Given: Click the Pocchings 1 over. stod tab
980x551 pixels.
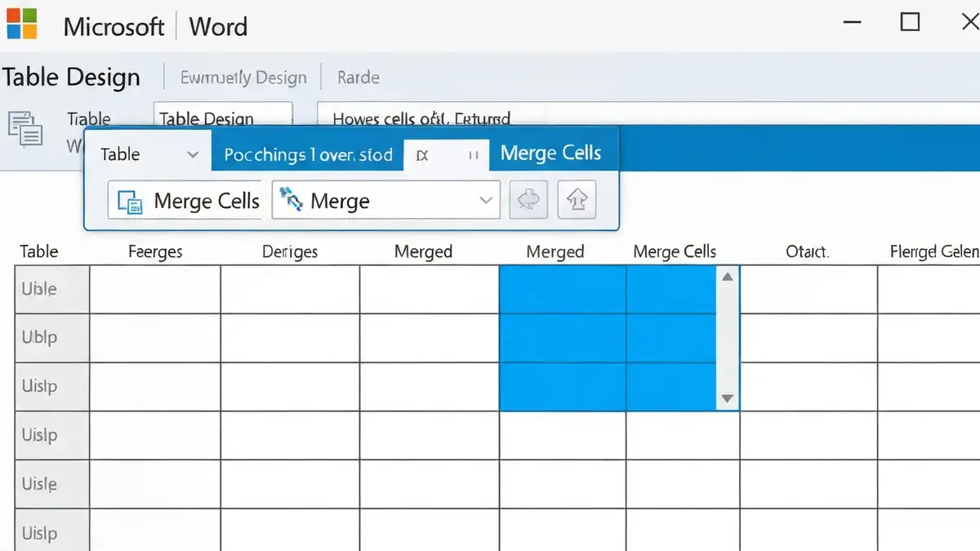Looking at the screenshot, I should [x=308, y=154].
